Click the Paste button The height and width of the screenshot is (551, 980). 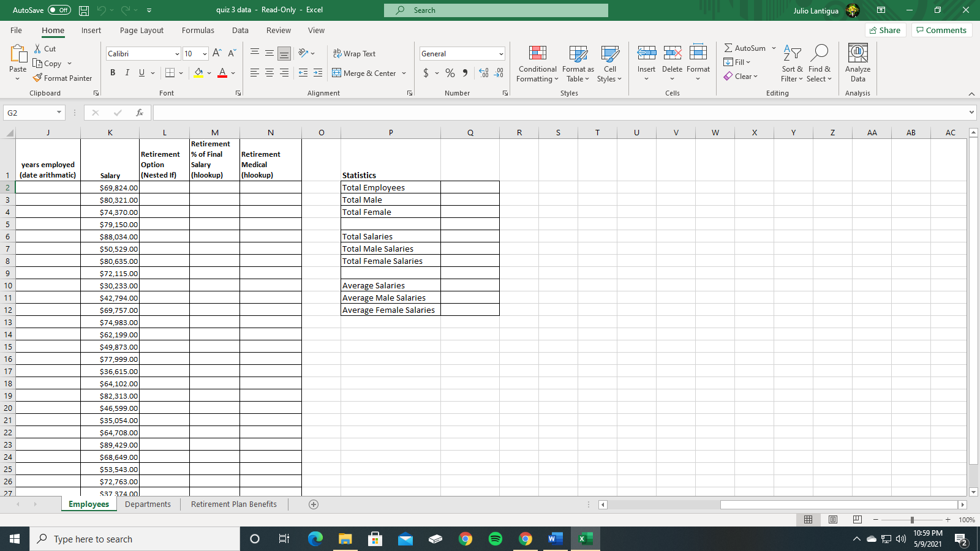(x=18, y=63)
